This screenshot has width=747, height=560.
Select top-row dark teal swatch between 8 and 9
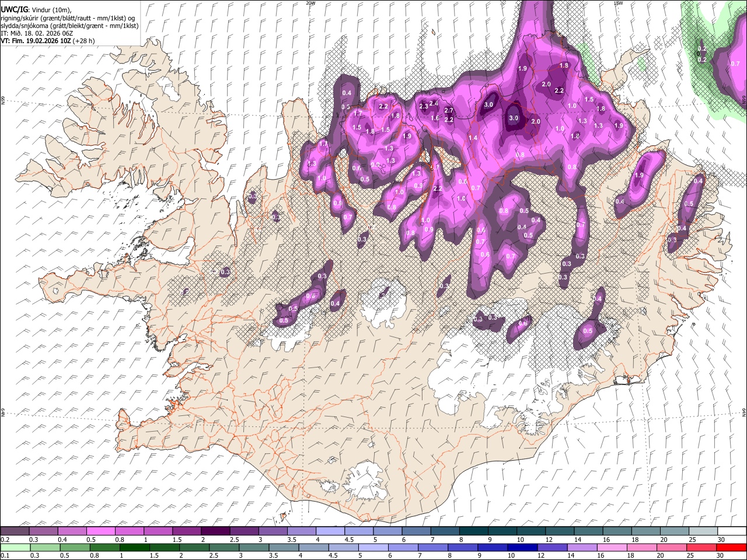[474, 531]
